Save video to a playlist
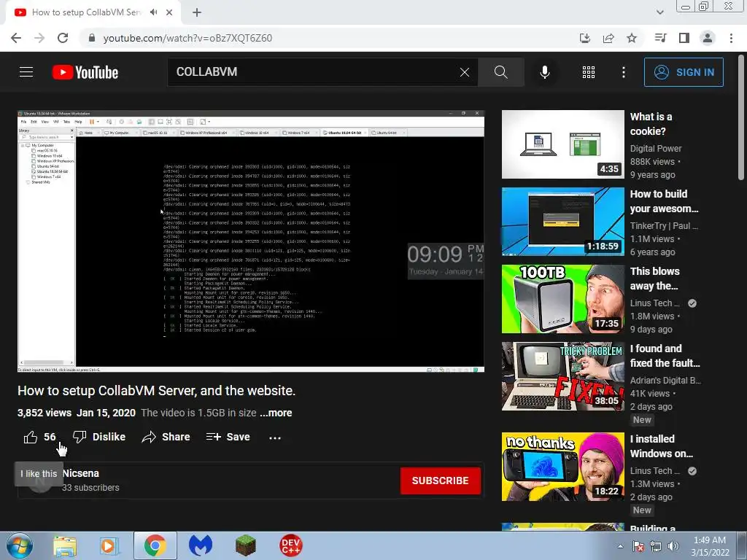This screenshot has height=560, width=747. pyautogui.click(x=228, y=437)
